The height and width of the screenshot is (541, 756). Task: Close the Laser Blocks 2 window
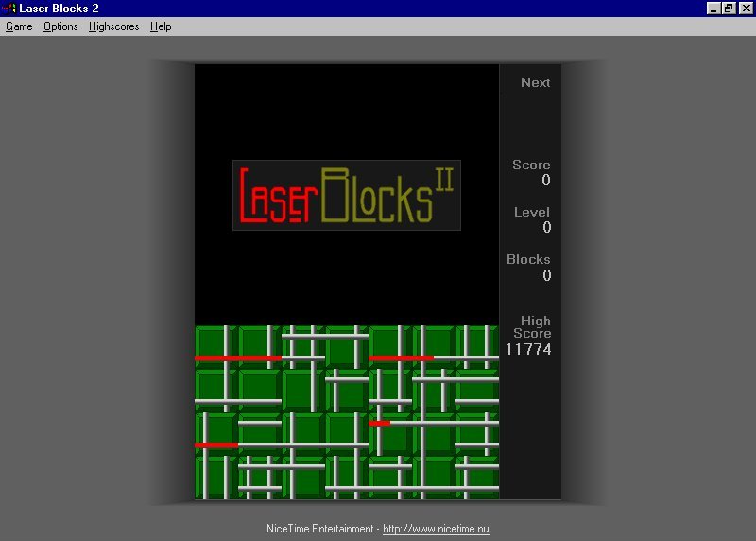746,9
